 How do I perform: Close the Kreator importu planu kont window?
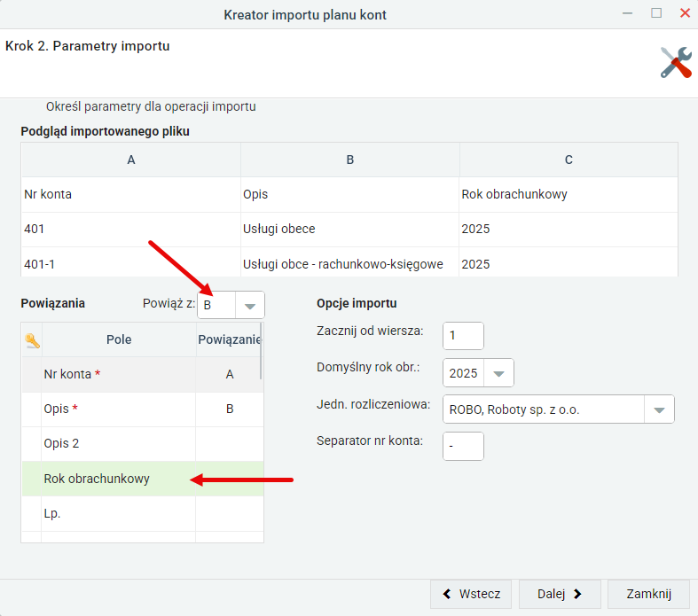tap(685, 13)
